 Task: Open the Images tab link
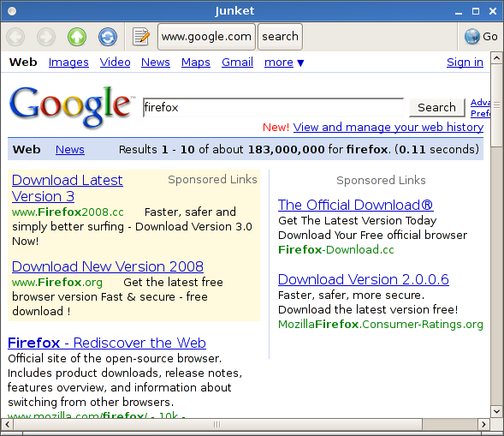[68, 62]
